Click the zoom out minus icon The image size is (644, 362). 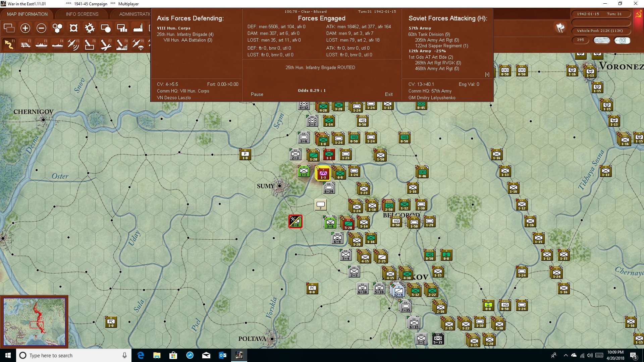tap(41, 28)
